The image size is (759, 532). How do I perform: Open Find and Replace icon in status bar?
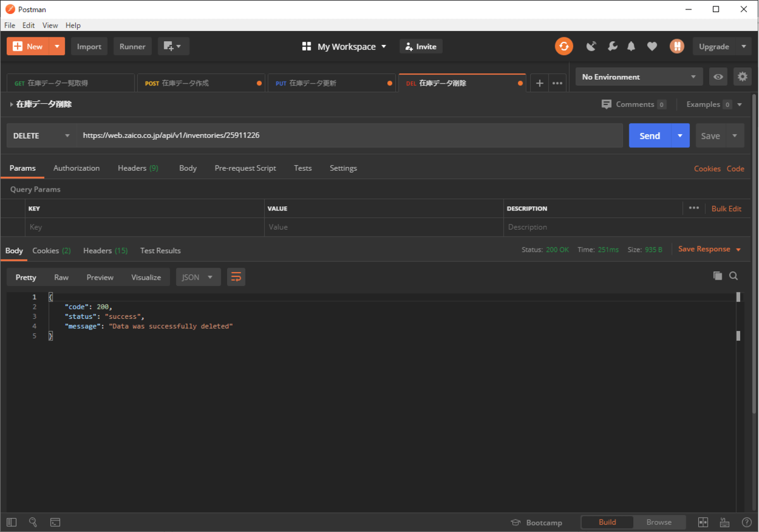click(33, 523)
